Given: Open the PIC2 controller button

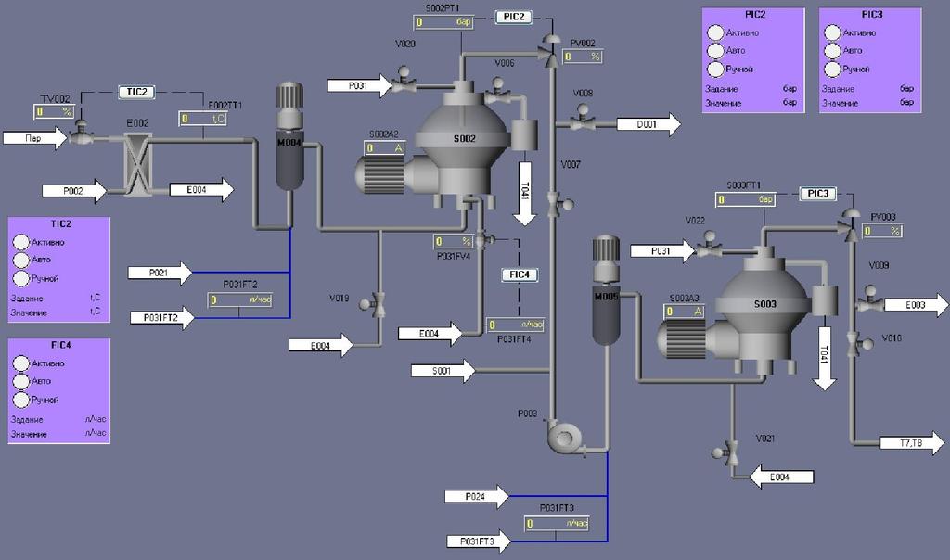Looking at the screenshot, I should pos(514,17).
